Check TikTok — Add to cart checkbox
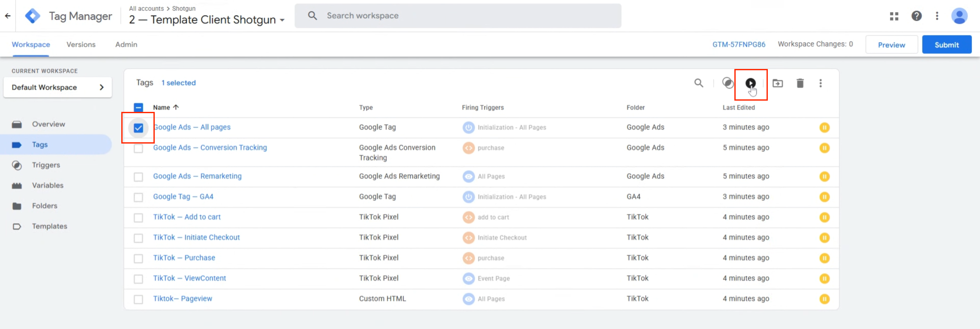Screen dimensions: 980x329 pyautogui.click(x=138, y=218)
